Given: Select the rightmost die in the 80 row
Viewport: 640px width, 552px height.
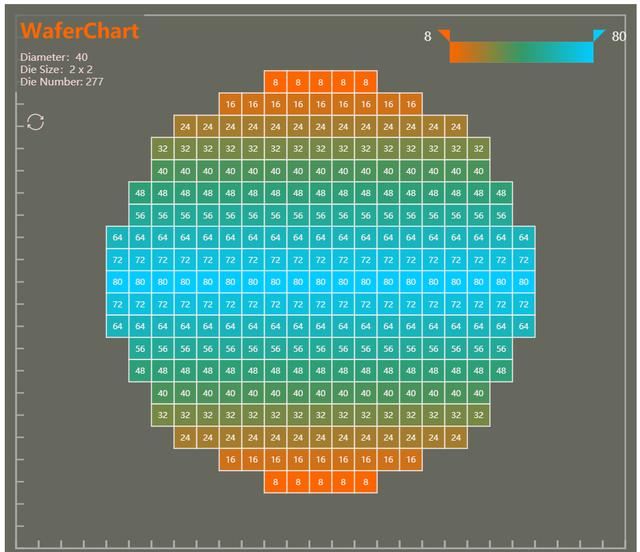Looking at the screenshot, I should pyautogui.click(x=524, y=282).
